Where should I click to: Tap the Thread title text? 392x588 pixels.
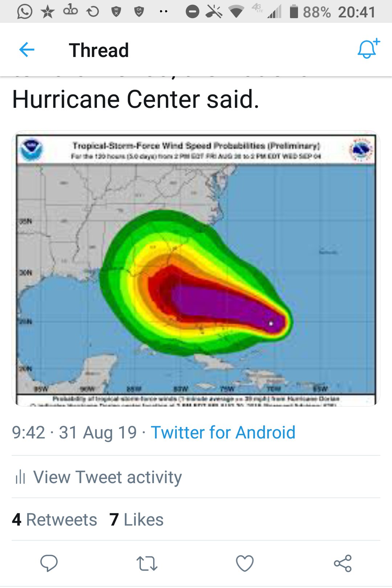click(x=99, y=50)
